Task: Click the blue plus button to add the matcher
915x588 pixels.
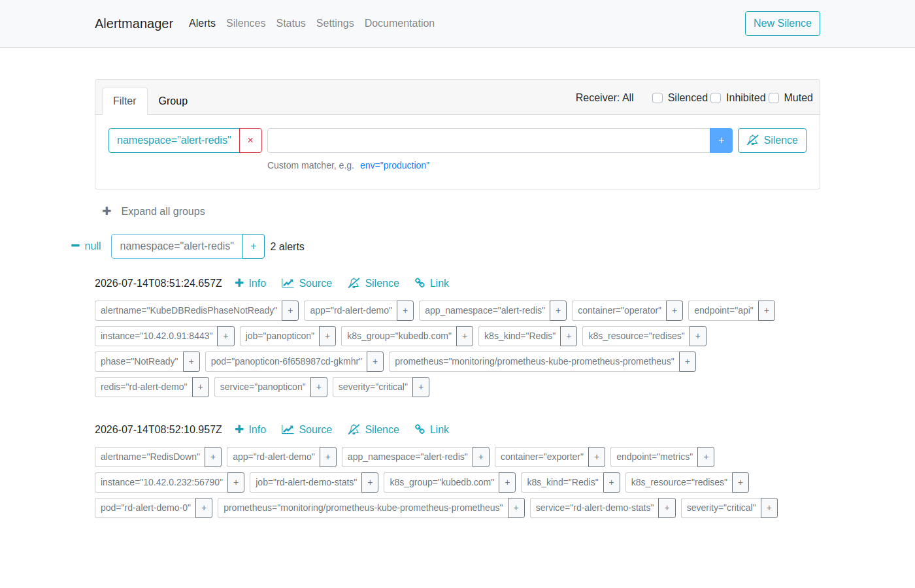Action: (x=721, y=140)
